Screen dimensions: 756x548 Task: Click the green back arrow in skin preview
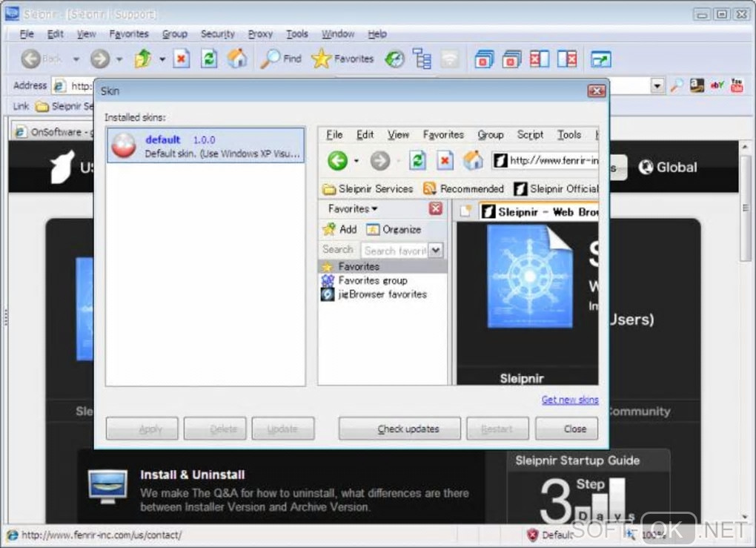(x=337, y=160)
